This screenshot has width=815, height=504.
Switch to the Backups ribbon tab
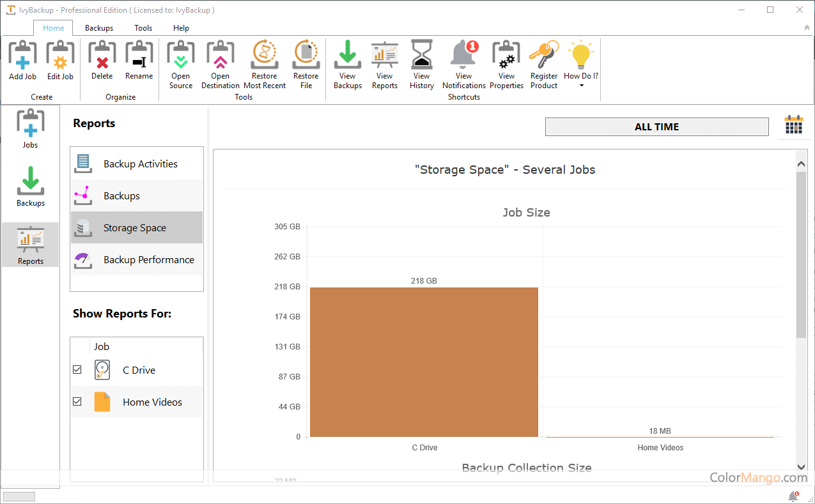(99, 28)
